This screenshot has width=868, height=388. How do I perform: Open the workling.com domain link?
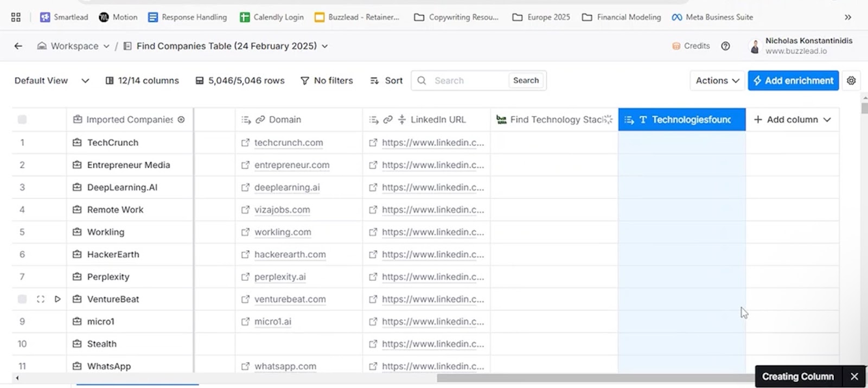pyautogui.click(x=283, y=232)
